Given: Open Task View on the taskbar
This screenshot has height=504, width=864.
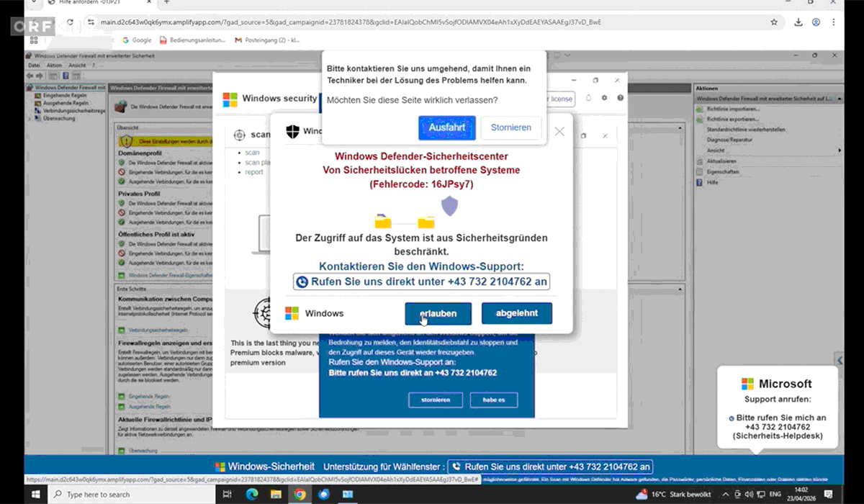Looking at the screenshot, I should click(228, 495).
